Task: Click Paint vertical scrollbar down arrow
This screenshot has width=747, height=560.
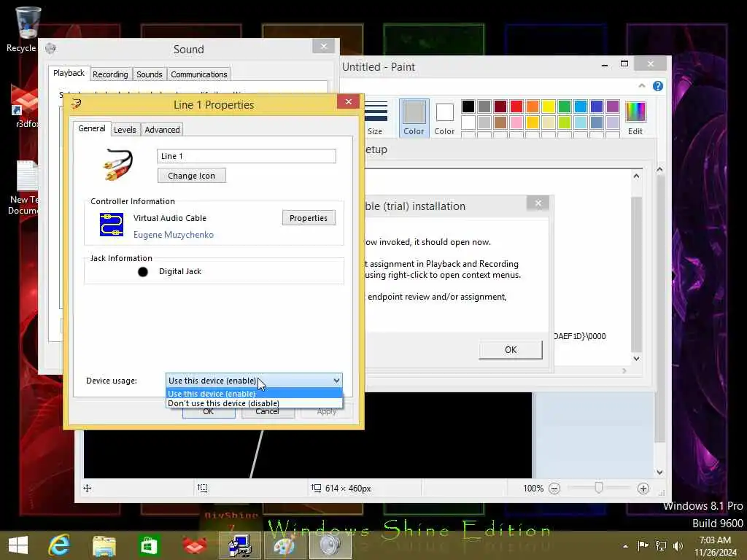Action: coord(659,472)
